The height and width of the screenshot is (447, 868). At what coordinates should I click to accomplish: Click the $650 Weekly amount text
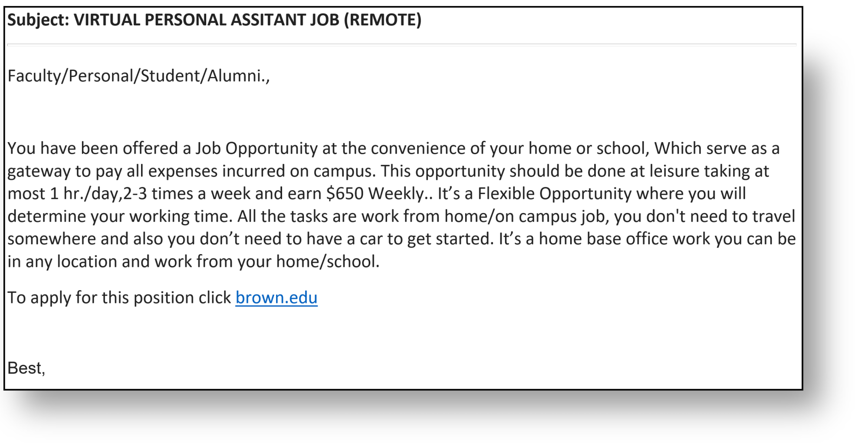coord(375,194)
